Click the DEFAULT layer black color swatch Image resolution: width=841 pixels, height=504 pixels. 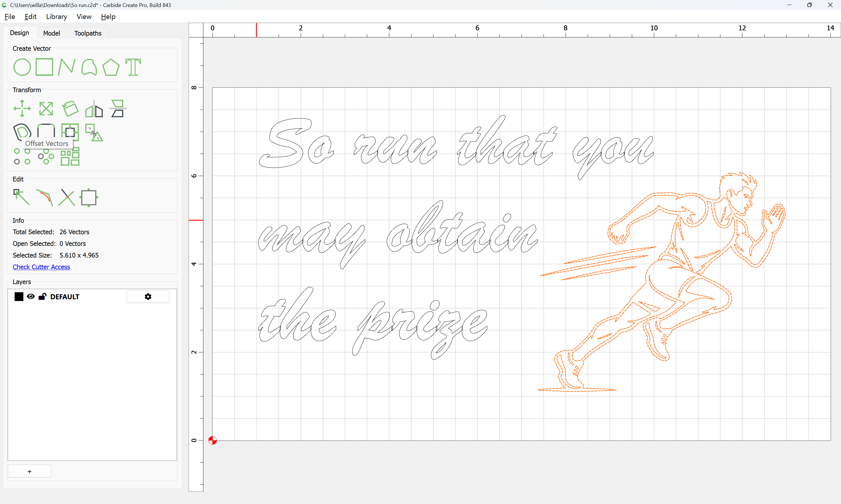click(x=19, y=297)
